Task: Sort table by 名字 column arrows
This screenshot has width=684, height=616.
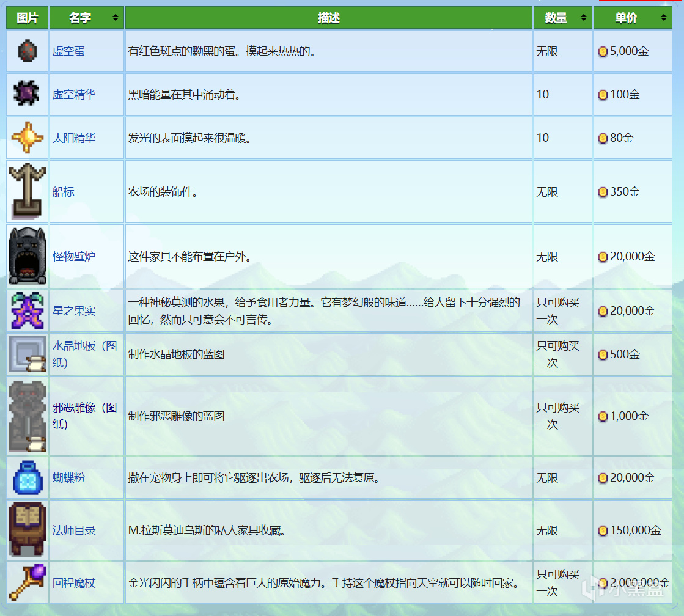Action: [x=115, y=18]
